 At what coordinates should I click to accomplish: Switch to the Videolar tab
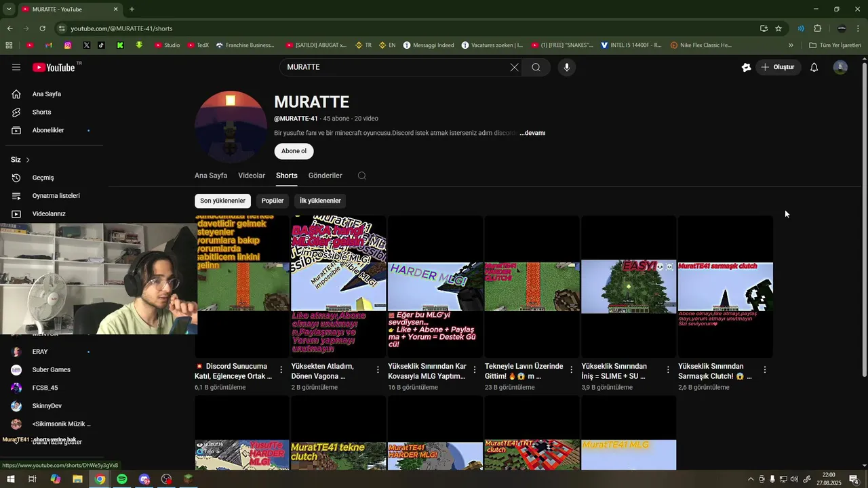tap(252, 176)
